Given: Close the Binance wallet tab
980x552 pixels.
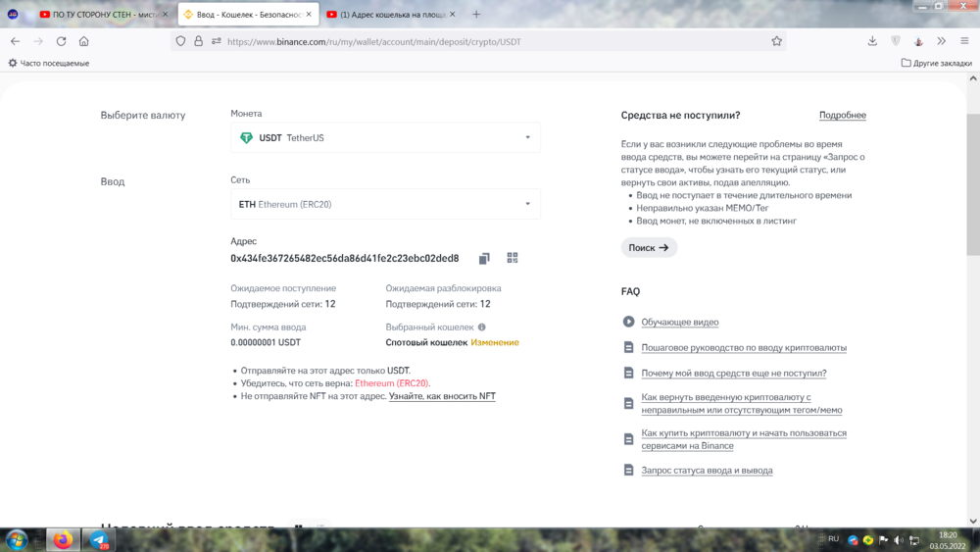Looking at the screenshot, I should (x=309, y=14).
